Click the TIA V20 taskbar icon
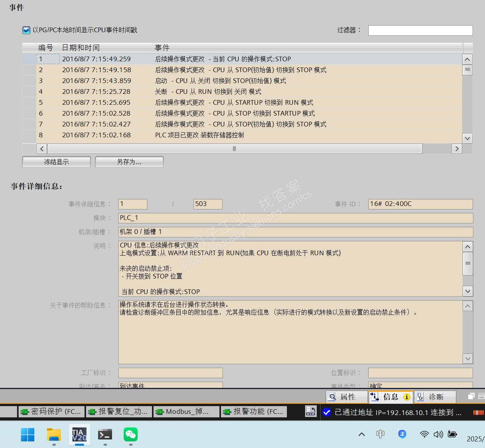 click(79, 435)
